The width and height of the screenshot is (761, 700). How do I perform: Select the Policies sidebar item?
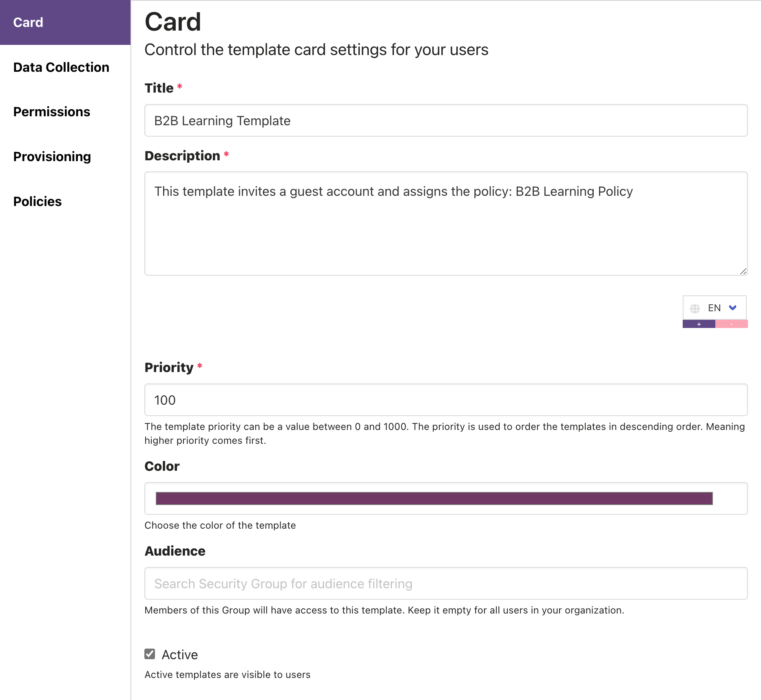(38, 202)
